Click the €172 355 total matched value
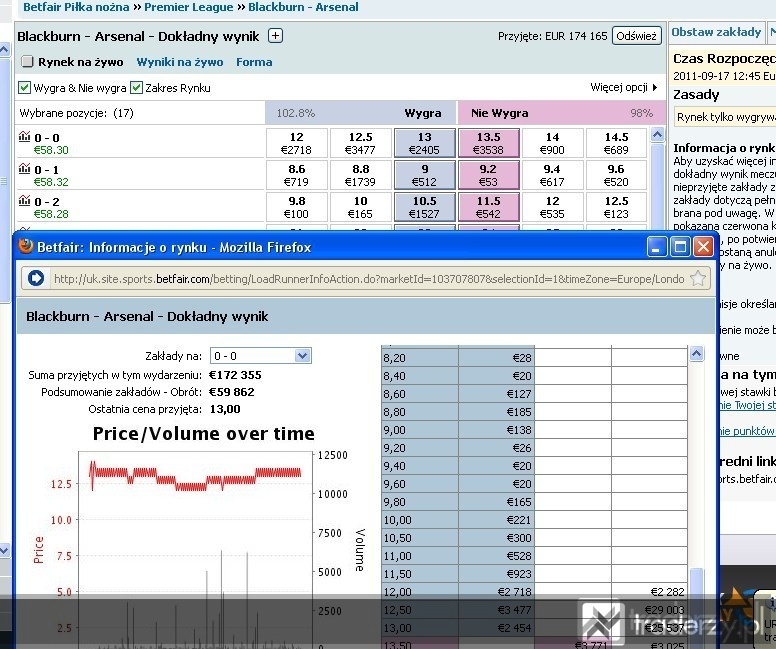Viewport: 776px width, 649px height. pos(235,375)
